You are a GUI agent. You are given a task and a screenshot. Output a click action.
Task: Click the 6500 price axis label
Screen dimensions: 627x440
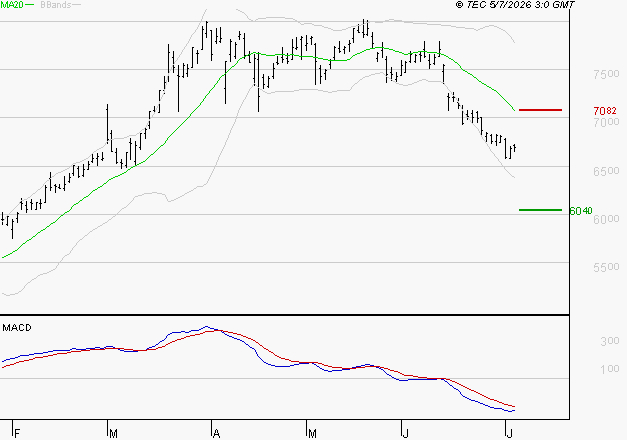(x=606, y=171)
